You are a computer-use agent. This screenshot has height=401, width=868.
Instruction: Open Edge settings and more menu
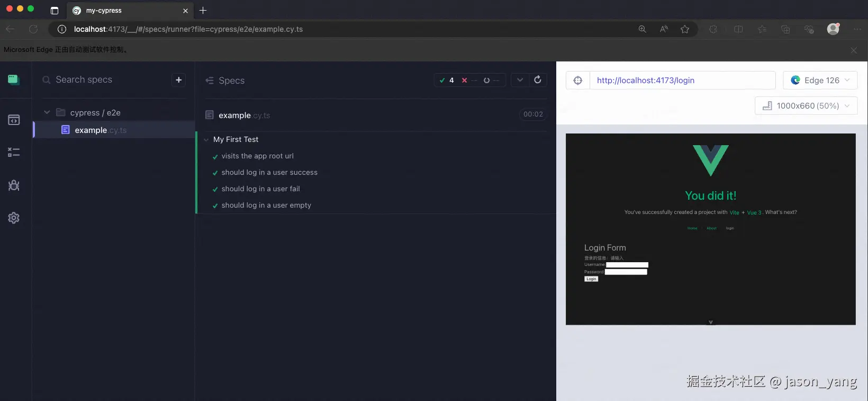[857, 29]
